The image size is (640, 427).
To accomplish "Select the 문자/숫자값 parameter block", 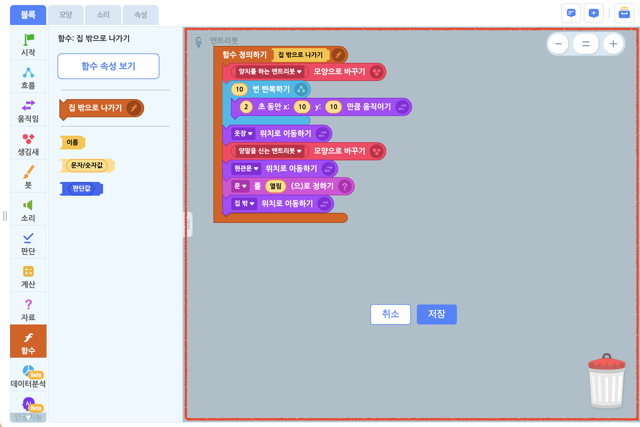I will tap(87, 165).
